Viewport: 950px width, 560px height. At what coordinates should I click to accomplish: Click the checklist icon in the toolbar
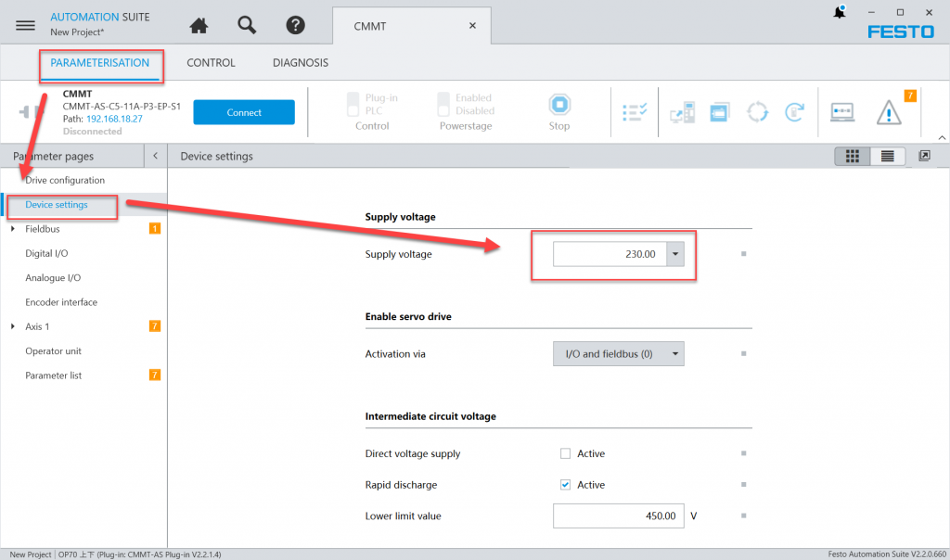coord(635,112)
